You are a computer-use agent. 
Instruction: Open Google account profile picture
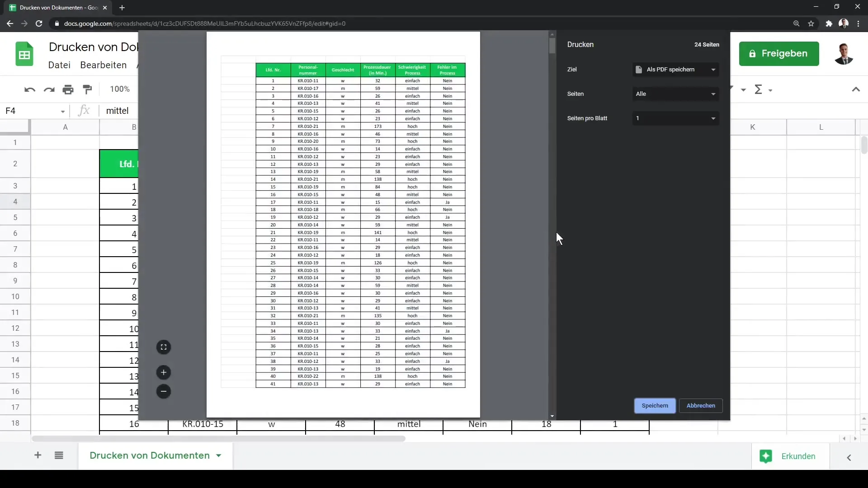(x=844, y=54)
